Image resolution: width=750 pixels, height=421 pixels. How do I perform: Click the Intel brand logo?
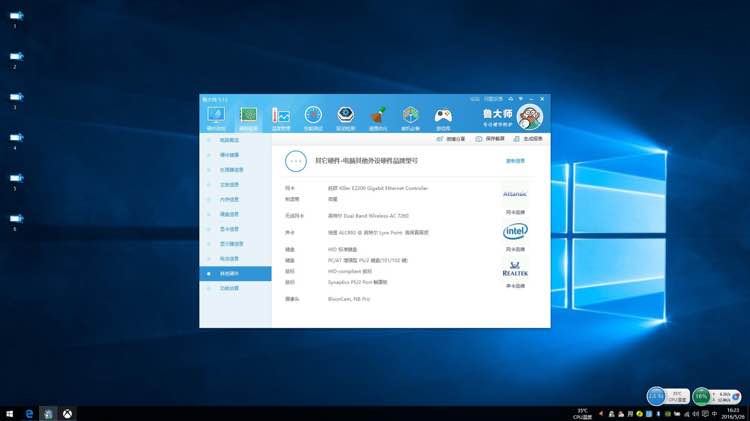(x=515, y=232)
